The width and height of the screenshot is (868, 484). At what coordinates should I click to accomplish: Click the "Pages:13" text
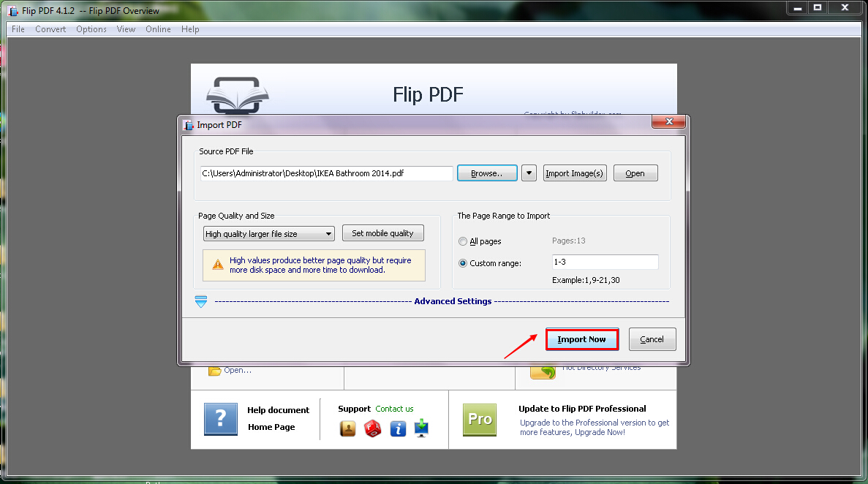pyautogui.click(x=568, y=241)
